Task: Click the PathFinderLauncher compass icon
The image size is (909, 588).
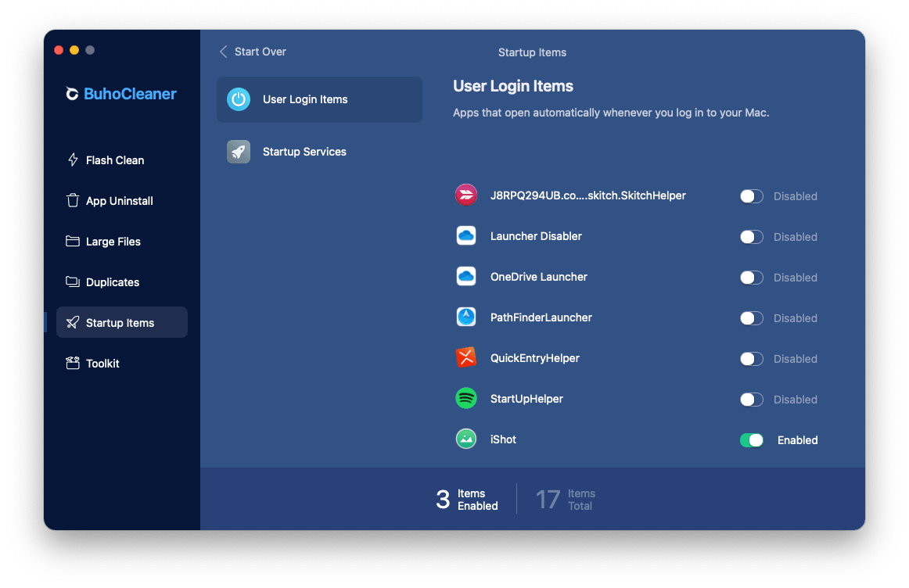Action: [x=466, y=317]
